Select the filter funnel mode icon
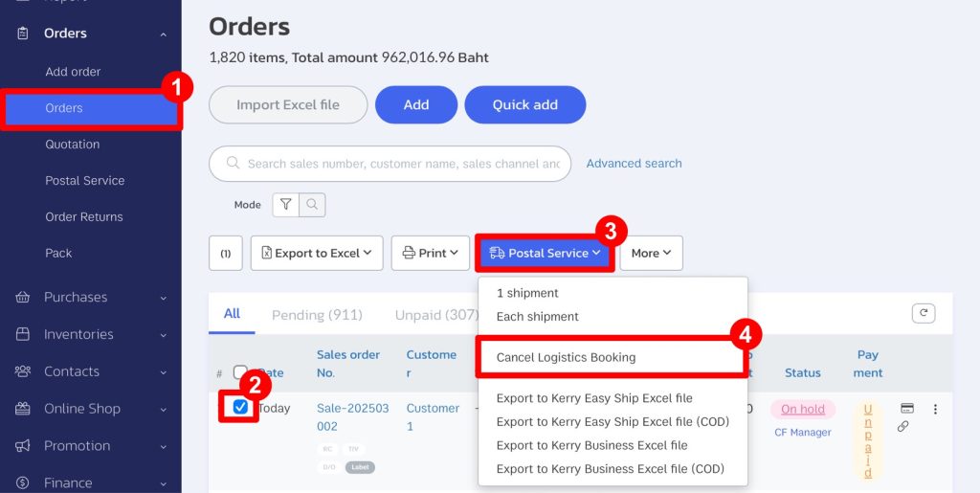The width and height of the screenshot is (980, 493). click(285, 204)
